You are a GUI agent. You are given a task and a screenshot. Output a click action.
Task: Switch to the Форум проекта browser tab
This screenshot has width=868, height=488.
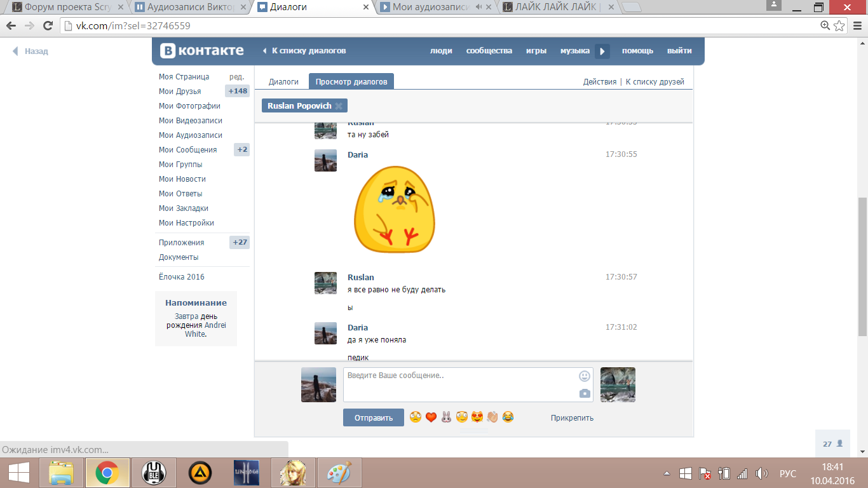tap(68, 7)
